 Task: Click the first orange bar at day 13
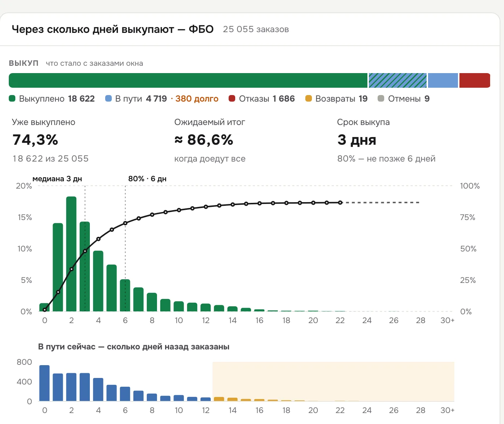(219, 399)
